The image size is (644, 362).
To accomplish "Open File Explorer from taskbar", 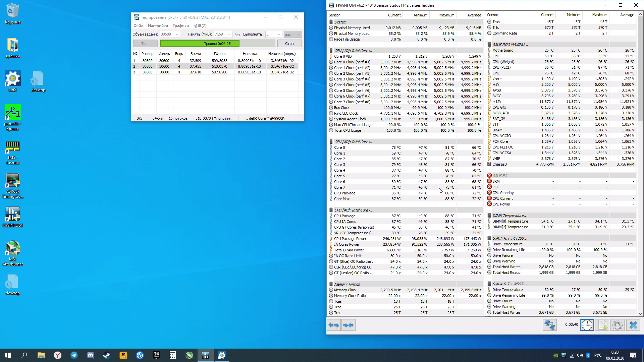I will pos(41,355).
